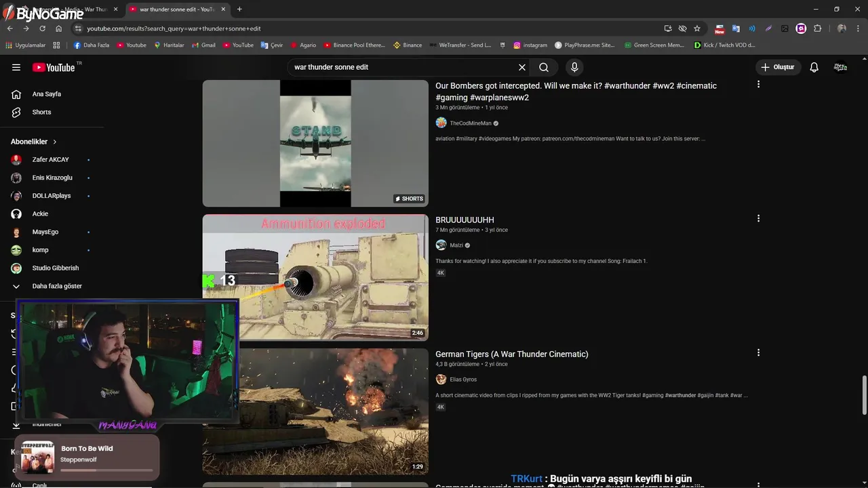Open Haritalar bookmark

click(x=169, y=45)
